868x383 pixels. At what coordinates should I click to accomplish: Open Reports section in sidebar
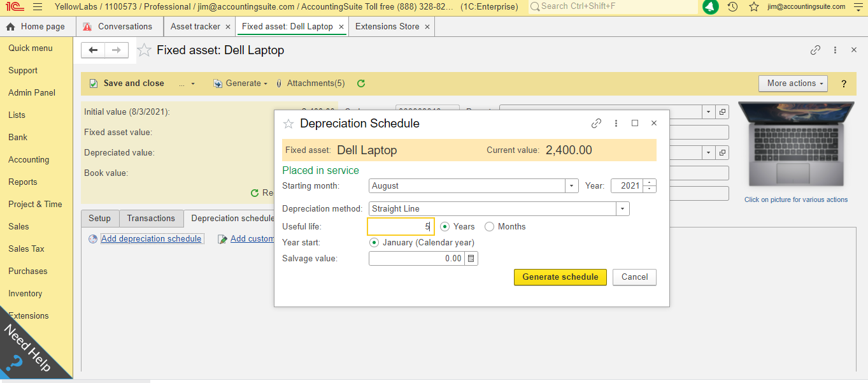coord(23,182)
